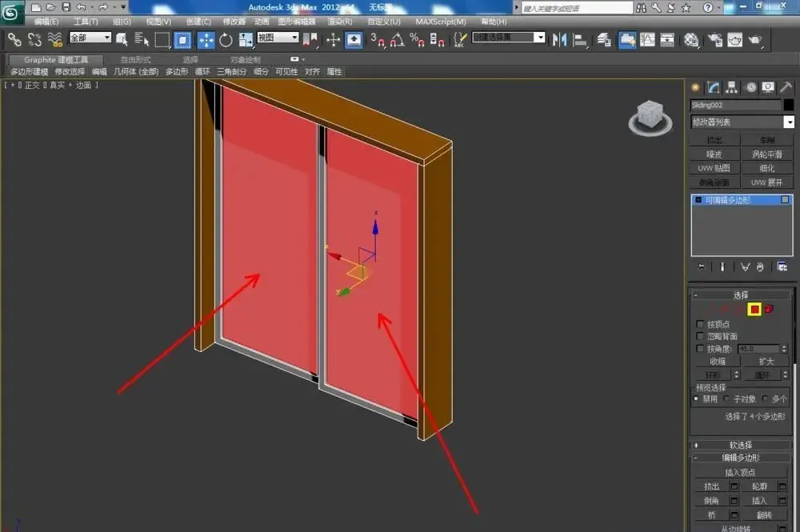Image resolution: width=800 pixels, height=532 pixels.
Task: Click the Mirror tool icon
Action: pyautogui.click(x=559, y=39)
